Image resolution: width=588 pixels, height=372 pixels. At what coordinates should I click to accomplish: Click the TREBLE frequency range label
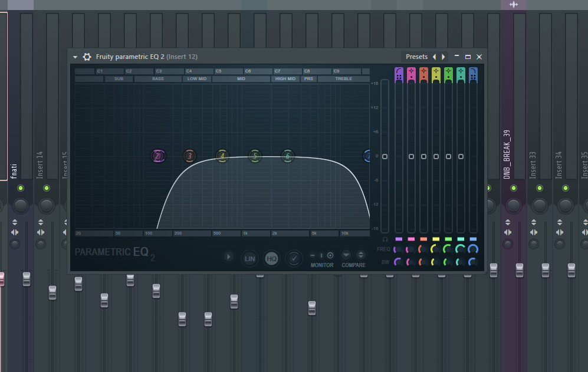point(343,79)
